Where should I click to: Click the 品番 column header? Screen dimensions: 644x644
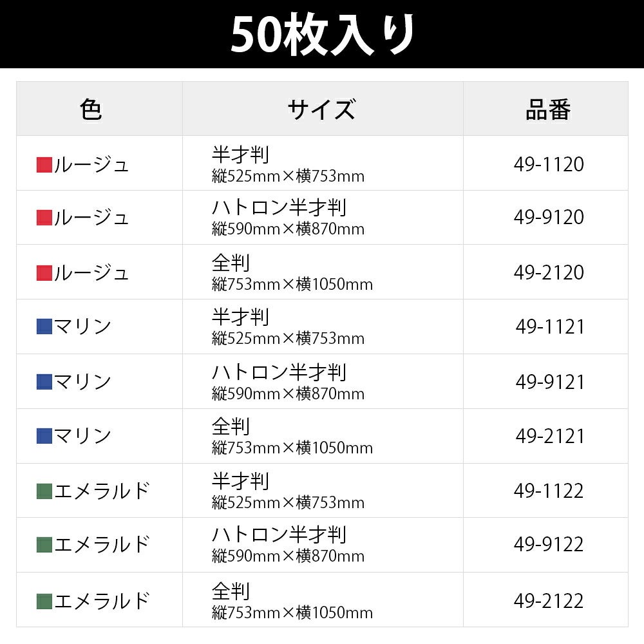[x=548, y=109]
